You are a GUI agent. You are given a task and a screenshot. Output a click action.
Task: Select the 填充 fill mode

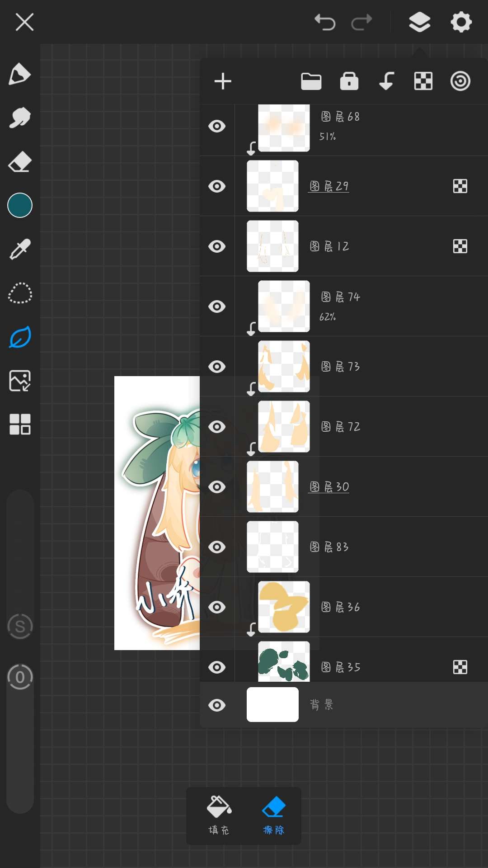(219, 816)
